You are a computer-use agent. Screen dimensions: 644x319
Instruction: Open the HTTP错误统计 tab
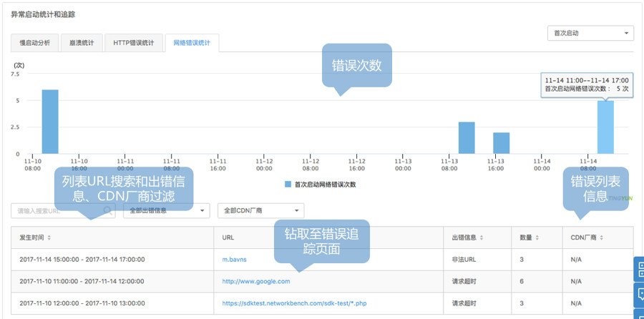pos(133,43)
